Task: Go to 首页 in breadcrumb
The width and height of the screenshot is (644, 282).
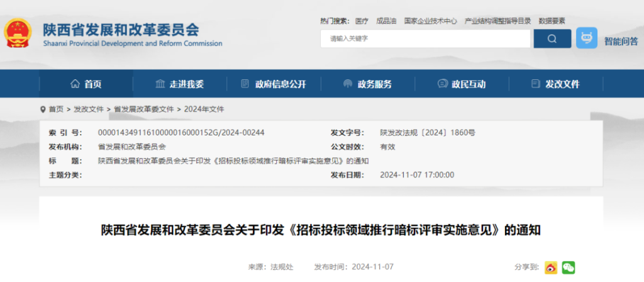Action: pyautogui.click(x=56, y=110)
